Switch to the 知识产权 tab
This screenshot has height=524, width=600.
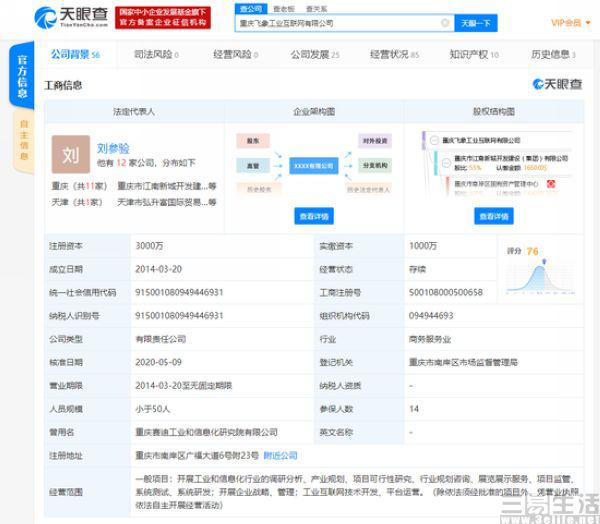pos(474,54)
